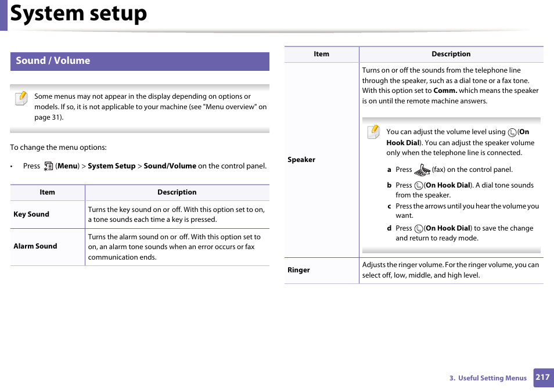This screenshot has width=554, height=392.
Task: Click the bold 'System Setup' text in the instruction
Action: tap(111, 166)
